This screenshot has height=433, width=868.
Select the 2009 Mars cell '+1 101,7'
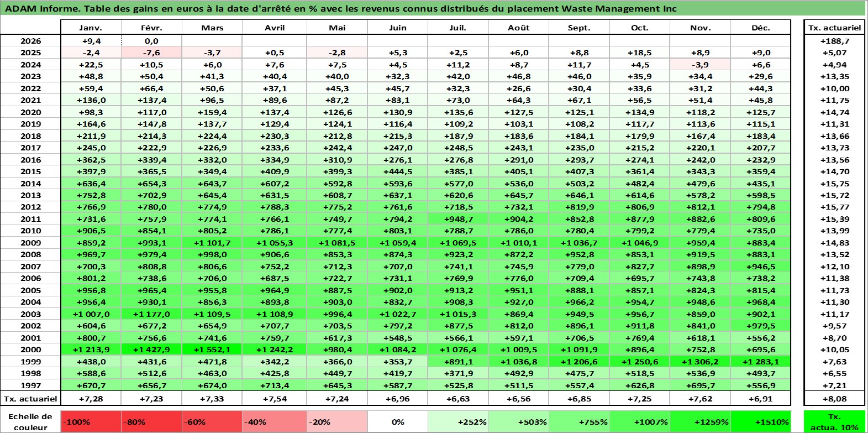click(212, 243)
